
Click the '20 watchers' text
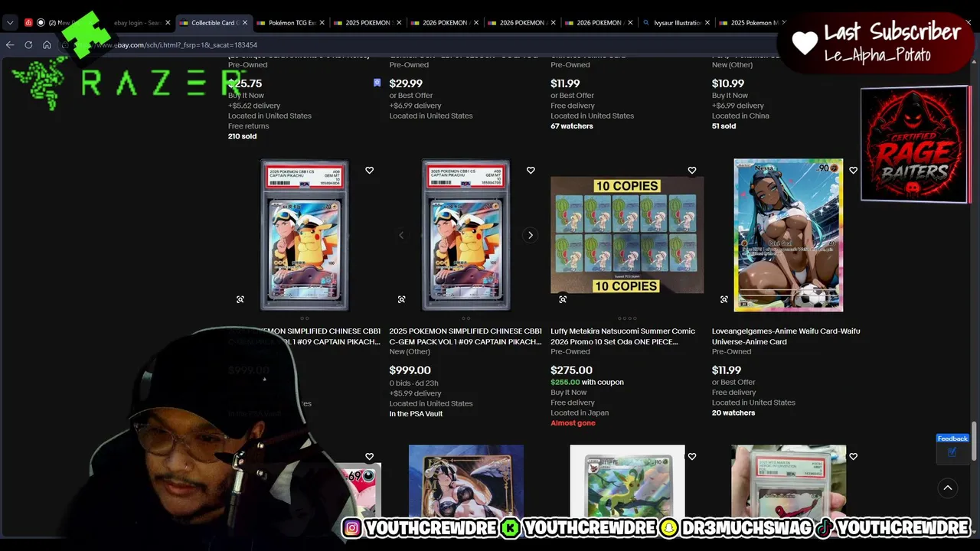[733, 413]
